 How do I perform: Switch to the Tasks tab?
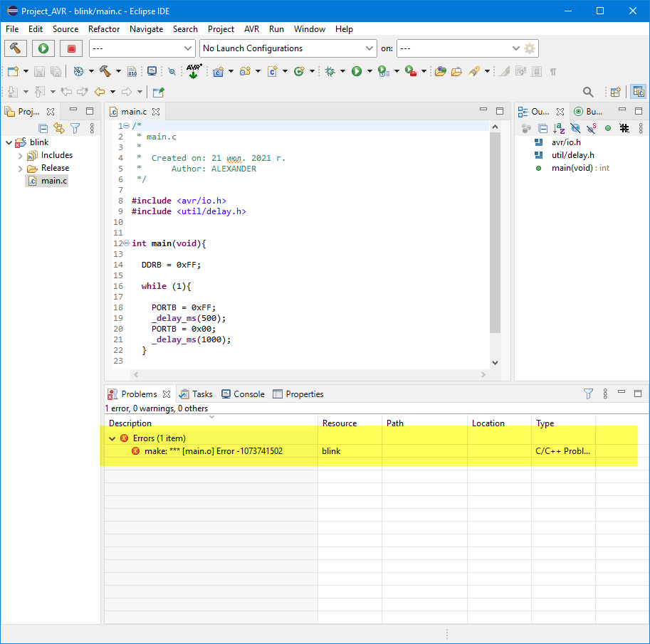click(196, 394)
